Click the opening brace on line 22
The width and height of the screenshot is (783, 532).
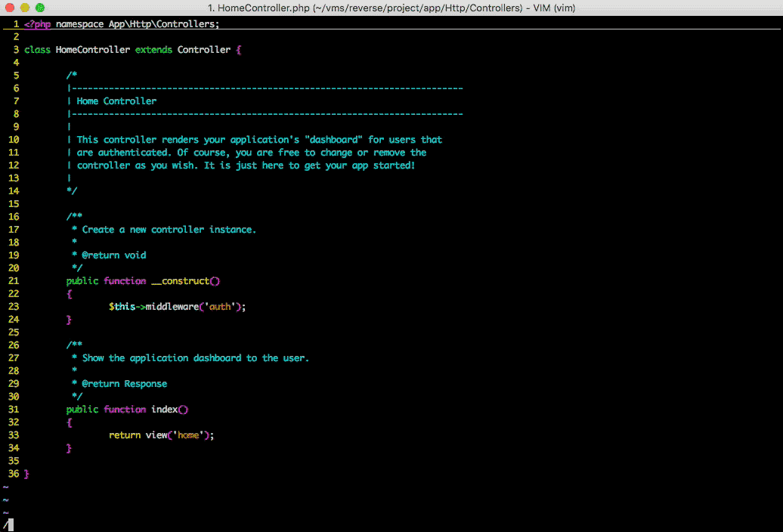coord(69,294)
